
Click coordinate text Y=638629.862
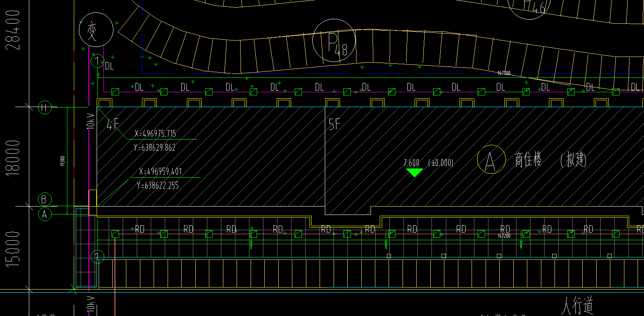pos(155,148)
